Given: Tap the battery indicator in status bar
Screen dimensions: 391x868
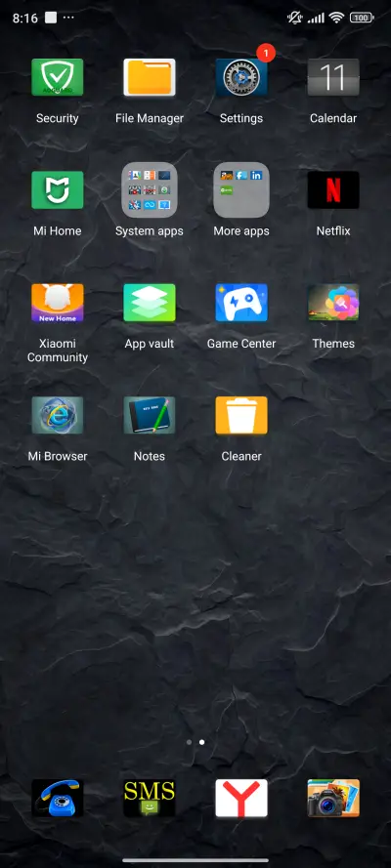Looking at the screenshot, I should (x=362, y=18).
